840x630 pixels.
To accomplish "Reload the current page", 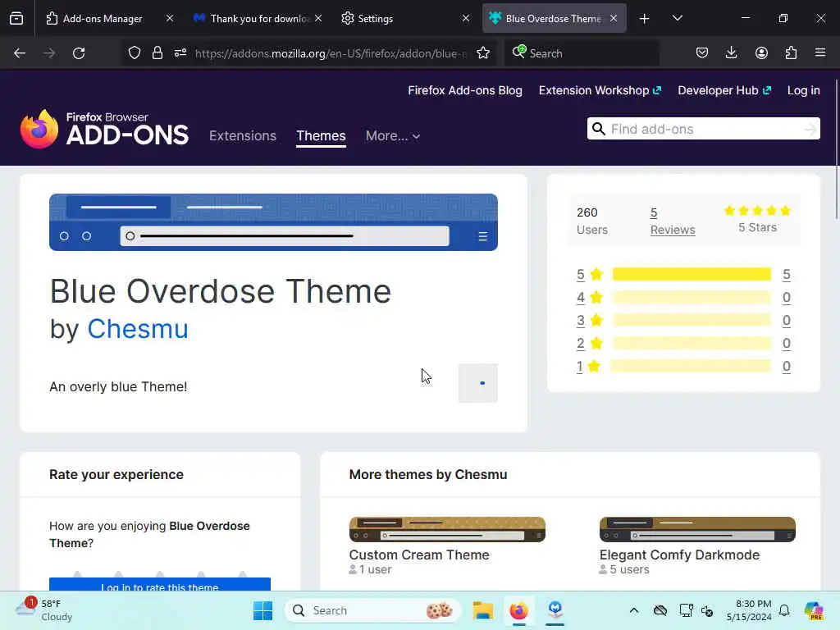I will click(x=79, y=53).
